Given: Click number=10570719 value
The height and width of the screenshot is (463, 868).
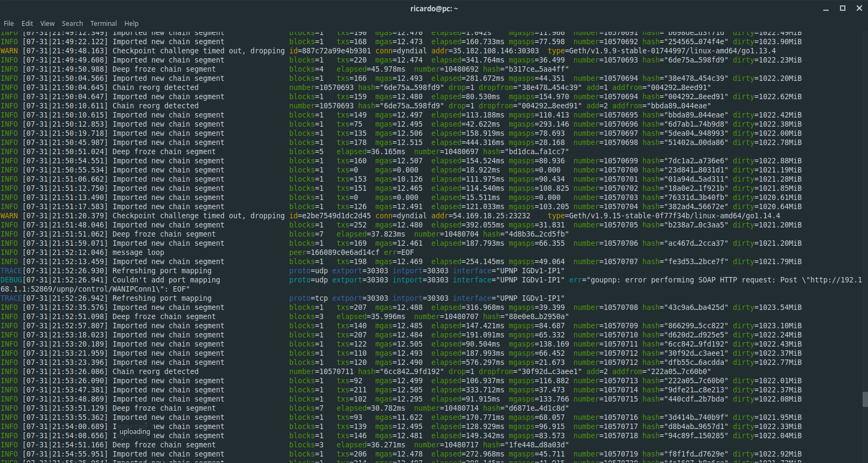Looking at the screenshot, I should click(x=606, y=454).
